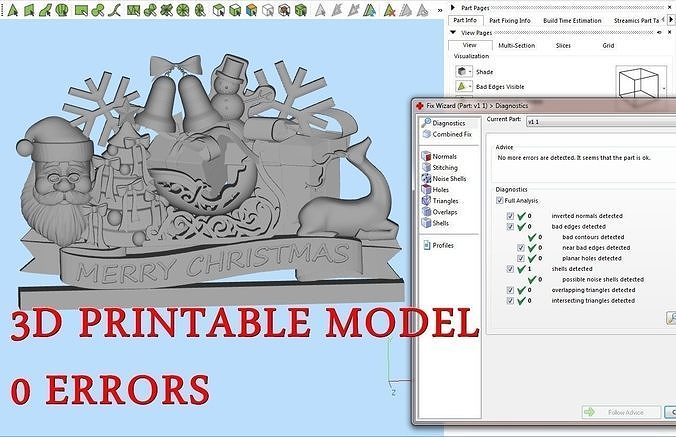Toggle overlapping triangles detected checkbox

(x=510, y=290)
